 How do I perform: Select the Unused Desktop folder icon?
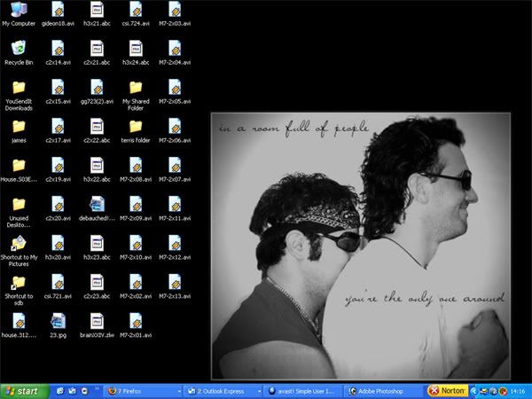(x=19, y=204)
